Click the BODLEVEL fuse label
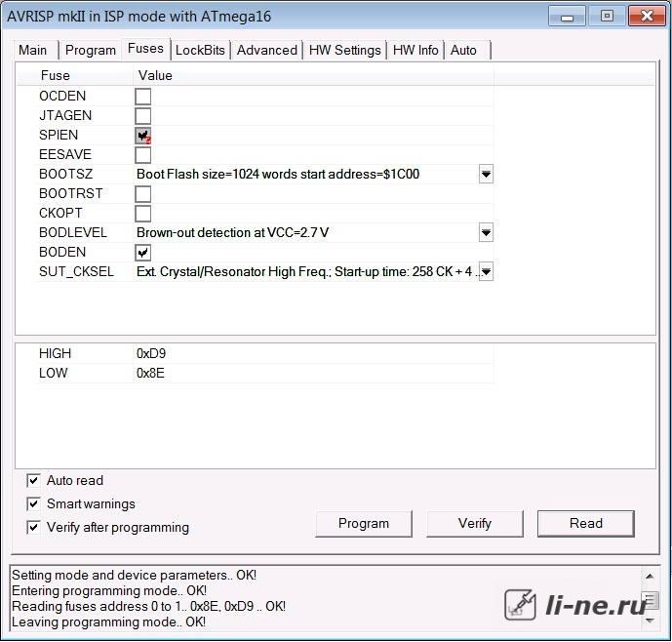The width and height of the screenshot is (672, 642). point(73,233)
